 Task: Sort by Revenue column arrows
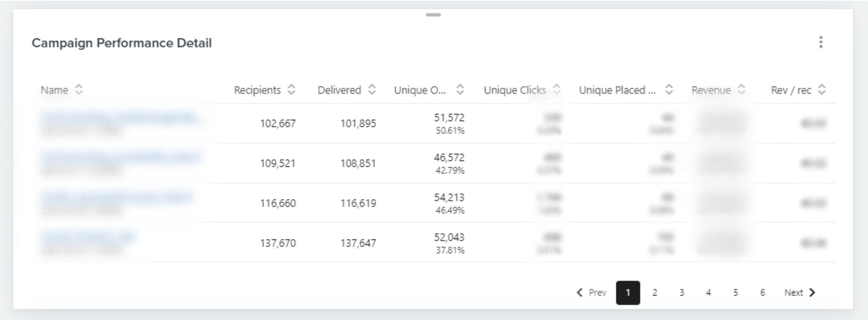[741, 90]
